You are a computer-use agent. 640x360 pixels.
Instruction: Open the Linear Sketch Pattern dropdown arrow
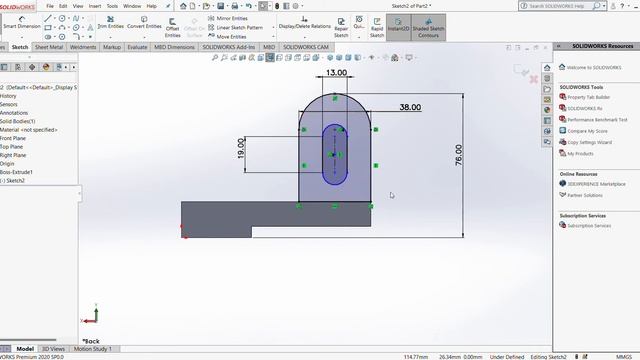pos(273,28)
